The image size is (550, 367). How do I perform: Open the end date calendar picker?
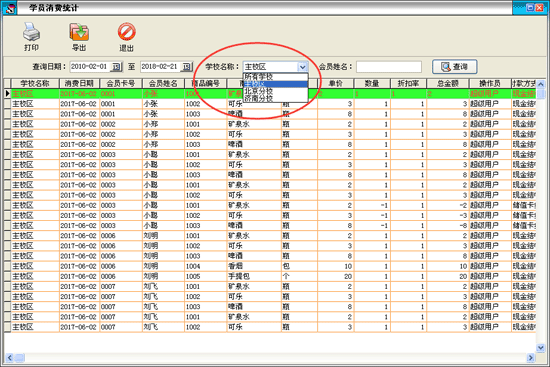tap(187, 67)
